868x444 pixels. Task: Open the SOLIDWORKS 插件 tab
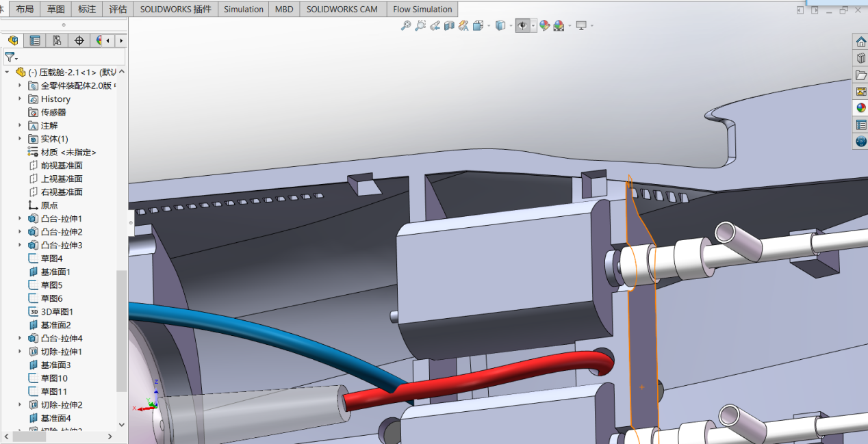tap(176, 9)
